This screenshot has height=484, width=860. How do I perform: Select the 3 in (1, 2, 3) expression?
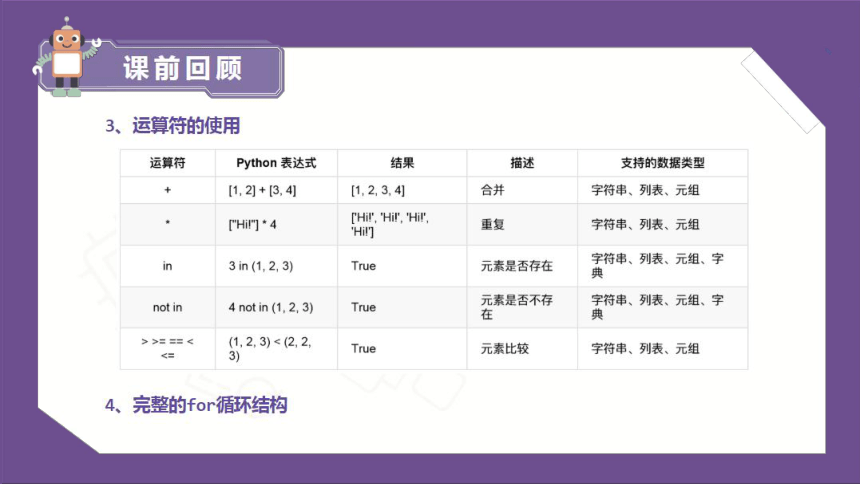coord(261,266)
